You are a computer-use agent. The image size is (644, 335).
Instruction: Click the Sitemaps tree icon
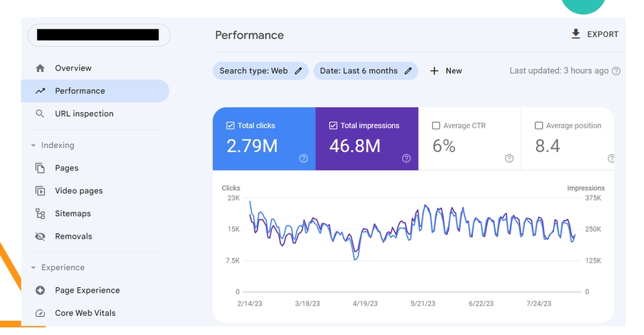point(40,214)
